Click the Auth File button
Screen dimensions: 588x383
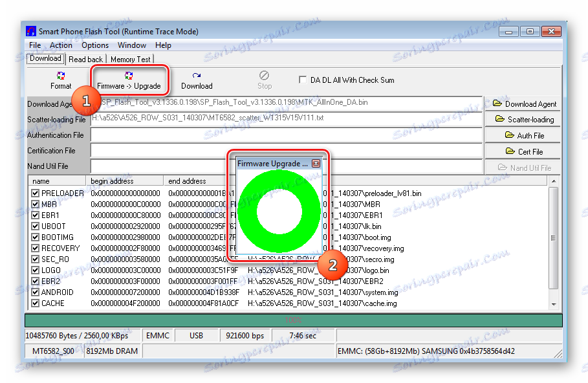[x=523, y=135]
